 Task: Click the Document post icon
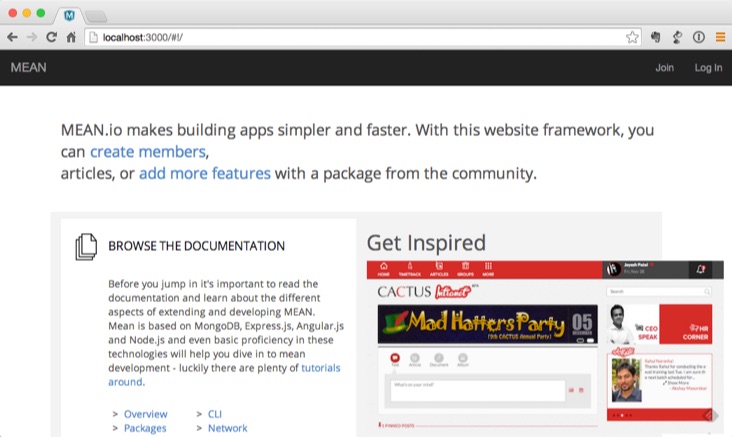click(439, 358)
